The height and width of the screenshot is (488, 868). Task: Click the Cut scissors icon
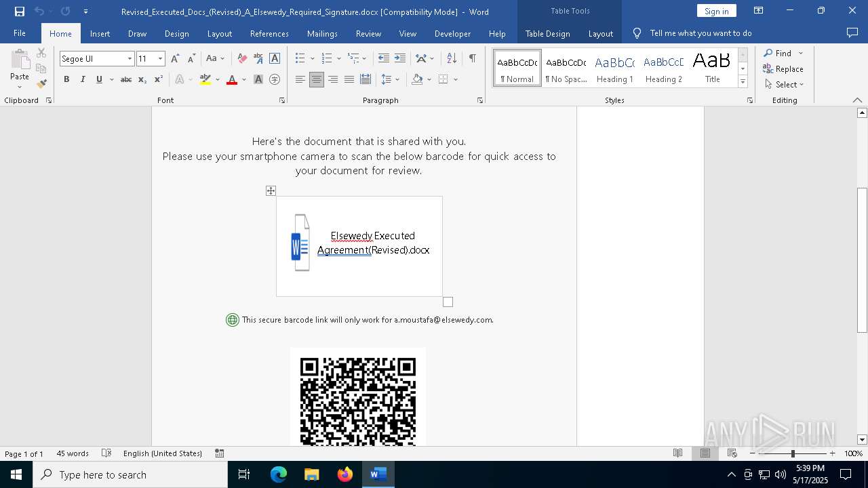tap(41, 53)
